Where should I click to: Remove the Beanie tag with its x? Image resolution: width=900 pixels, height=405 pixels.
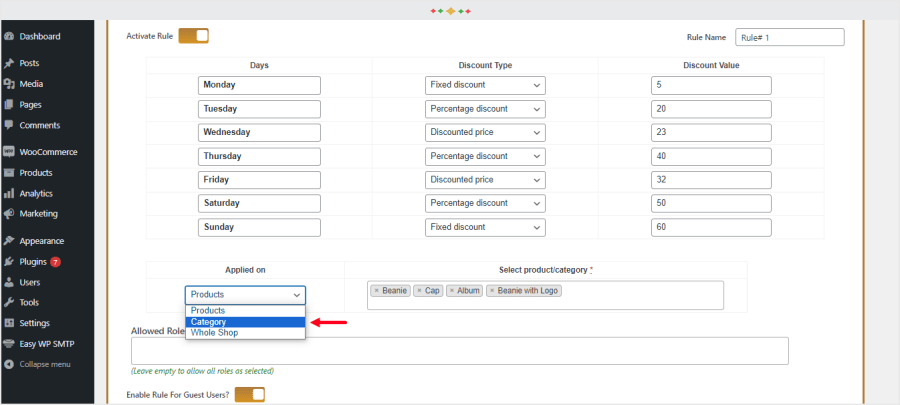pos(377,291)
